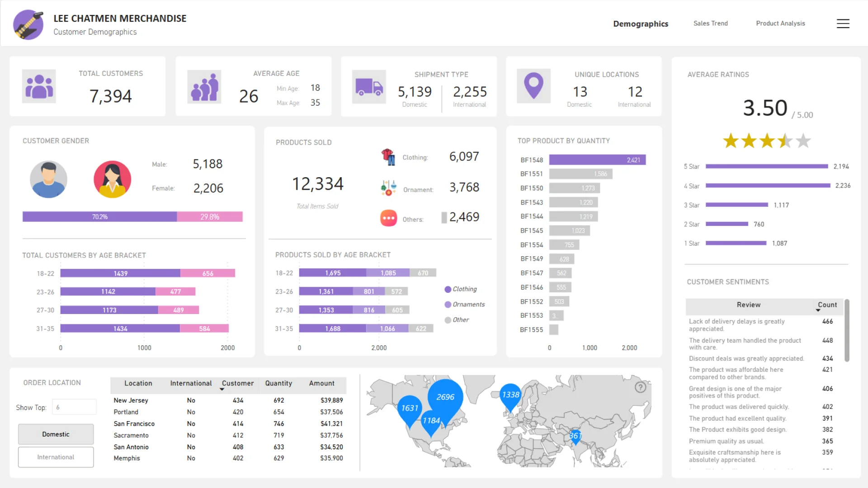Click the 29.8% female gender bar
868x488 pixels.
pos(210,217)
